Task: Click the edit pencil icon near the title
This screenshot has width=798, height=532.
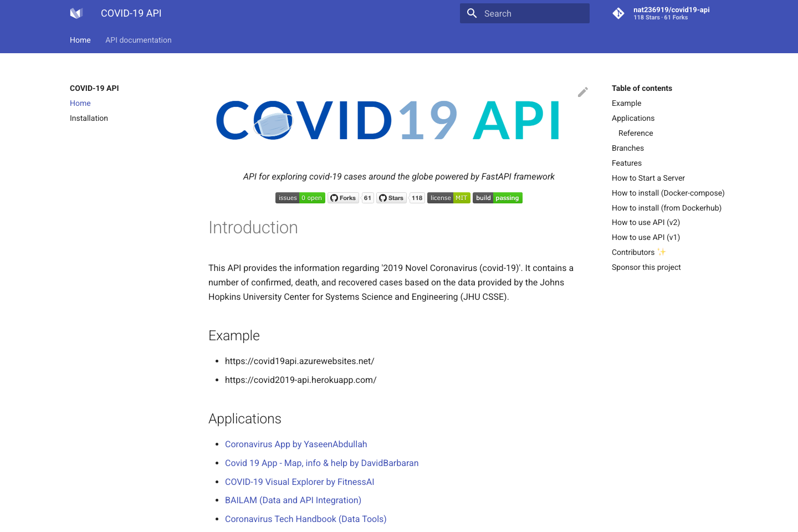Action: click(x=582, y=91)
